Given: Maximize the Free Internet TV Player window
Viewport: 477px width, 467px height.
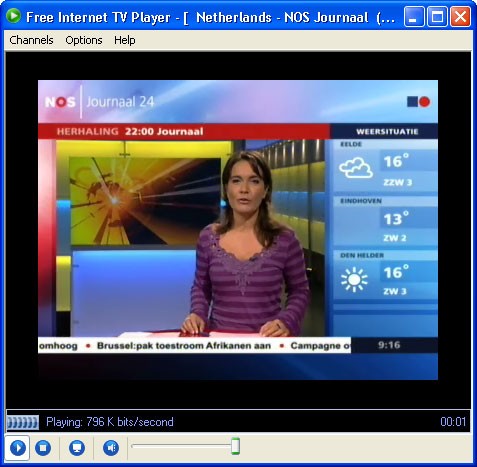Looking at the screenshot, I should pos(437,16).
